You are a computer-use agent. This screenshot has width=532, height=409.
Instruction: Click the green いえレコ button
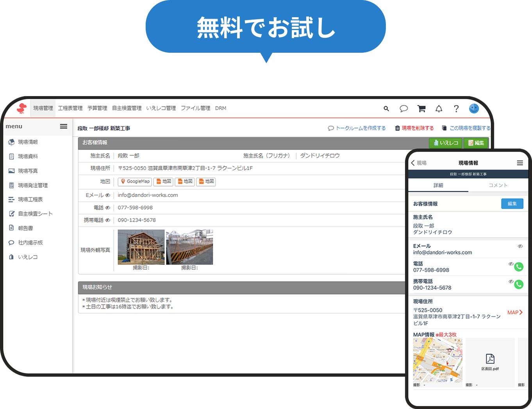[x=446, y=143]
